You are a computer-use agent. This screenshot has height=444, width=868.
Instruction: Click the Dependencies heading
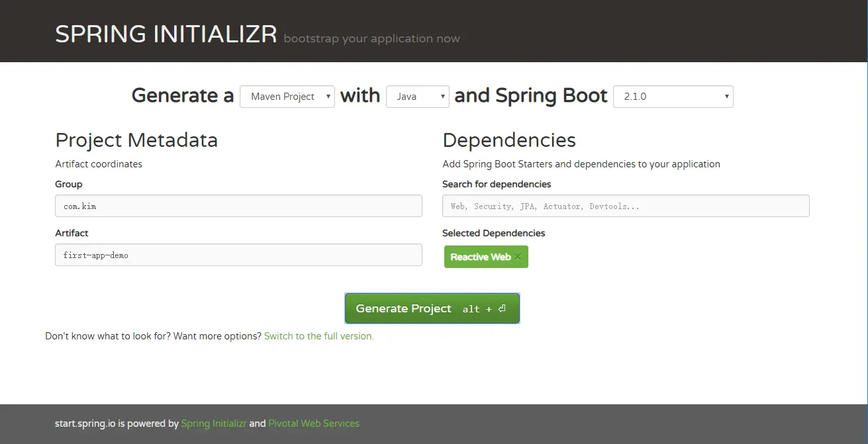click(x=509, y=140)
